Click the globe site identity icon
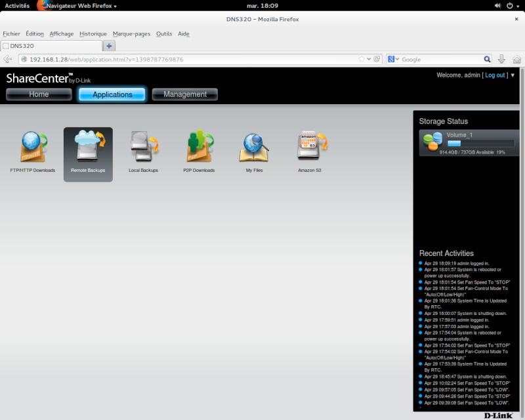This screenshot has height=420, width=525. point(24,59)
